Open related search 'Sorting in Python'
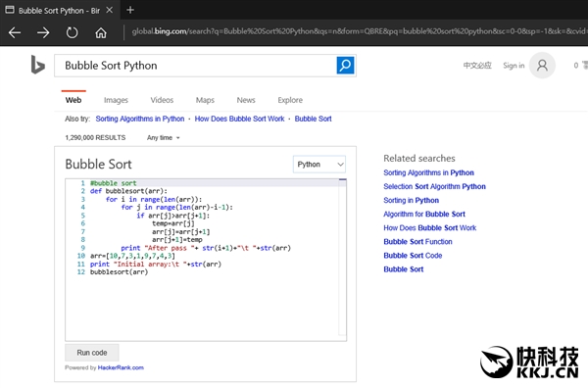 (411, 201)
